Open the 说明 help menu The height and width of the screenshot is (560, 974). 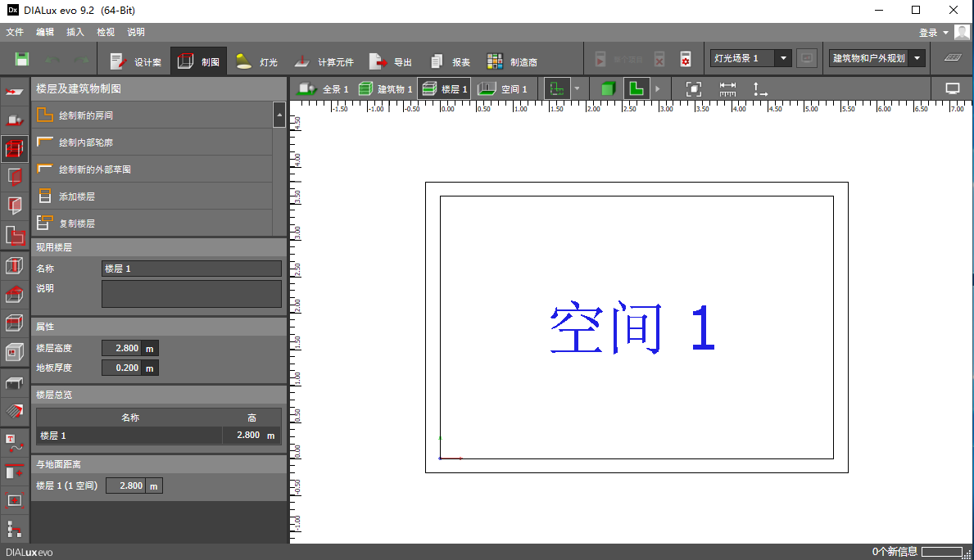point(136,32)
